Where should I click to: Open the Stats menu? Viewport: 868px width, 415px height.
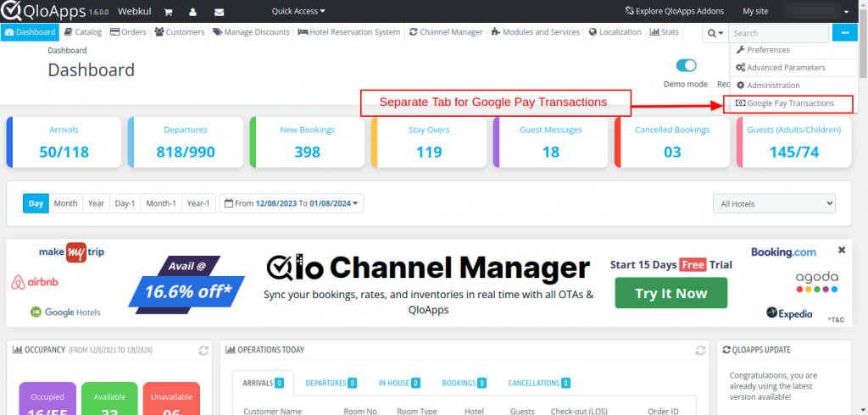(x=665, y=32)
